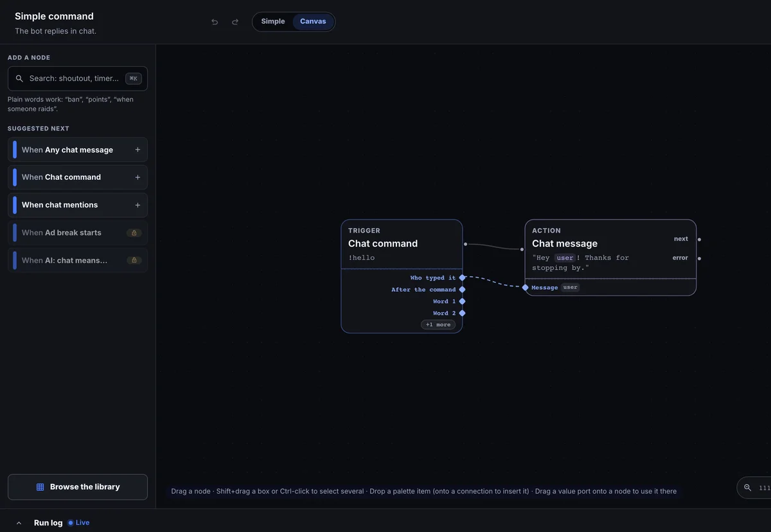Click the ⌘K shortcut badge
This screenshot has width=771, height=532.
[x=134, y=78]
